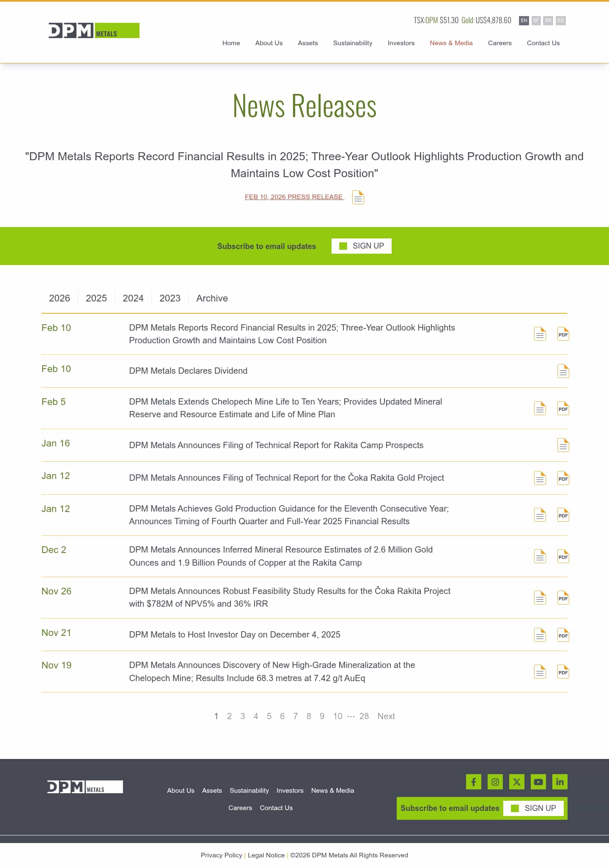Open "DPM Metals to Host Investor Day" headline
This screenshot has width=609, height=868.
pos(235,635)
